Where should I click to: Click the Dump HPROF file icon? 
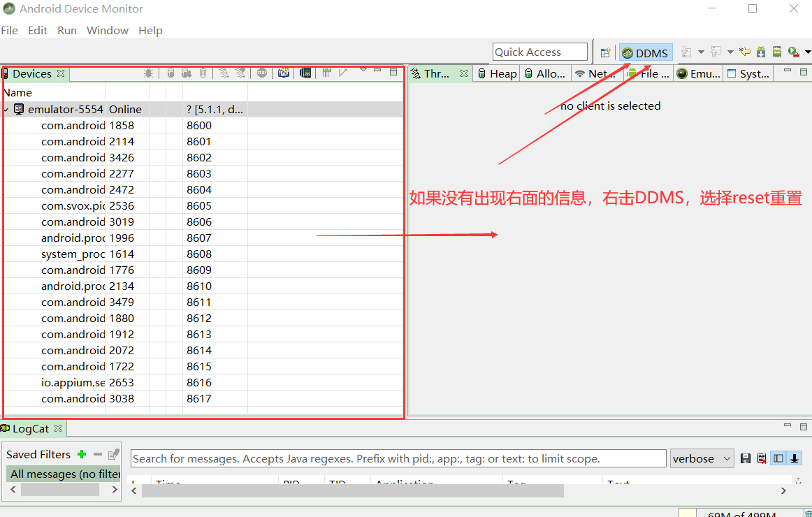[187, 73]
